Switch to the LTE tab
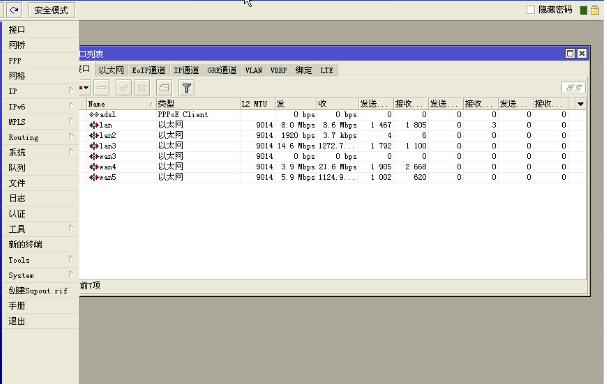The height and width of the screenshot is (384, 607). 326,70
